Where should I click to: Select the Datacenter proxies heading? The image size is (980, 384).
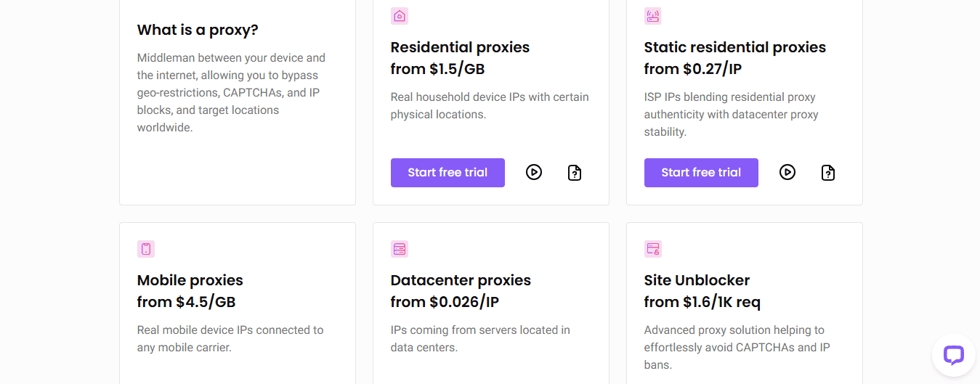tap(461, 280)
